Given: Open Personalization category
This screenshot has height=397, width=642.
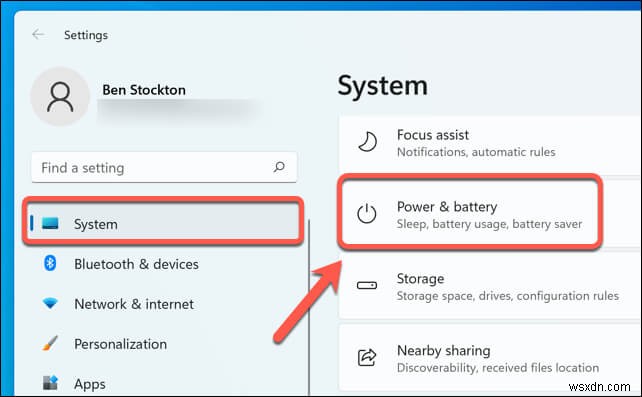Looking at the screenshot, I should pyautogui.click(x=120, y=344).
